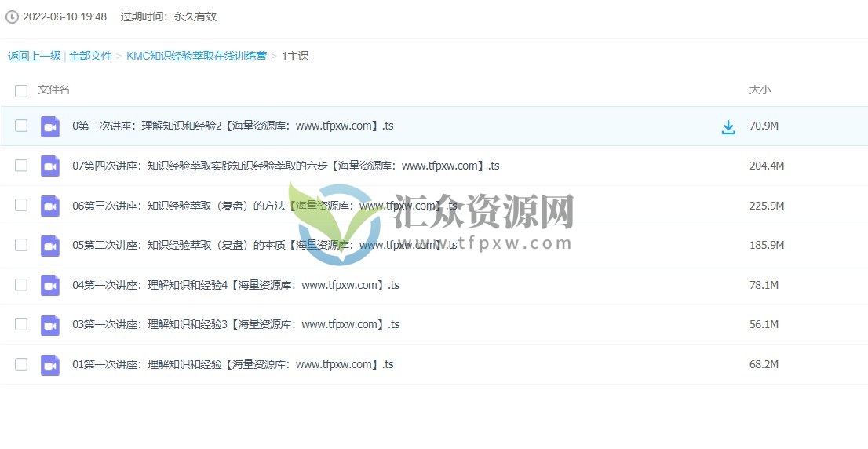The height and width of the screenshot is (449, 868).
Task: Open file 04第一次讲座 理解知识和经验4
Action: pos(235,285)
